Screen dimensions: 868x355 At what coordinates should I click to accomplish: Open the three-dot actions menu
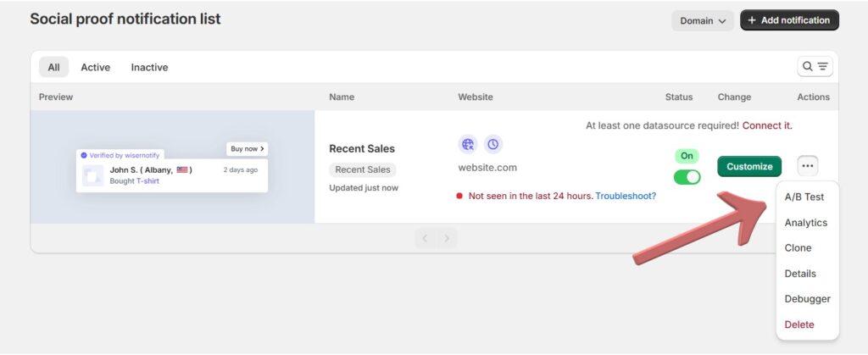tap(808, 166)
